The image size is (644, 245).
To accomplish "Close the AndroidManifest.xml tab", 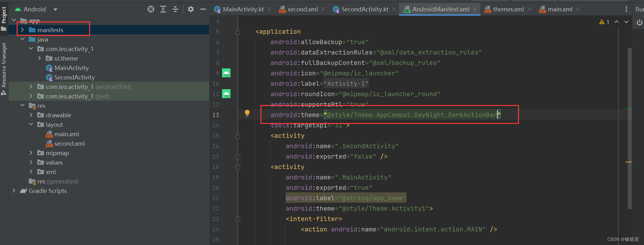I will click(475, 9).
